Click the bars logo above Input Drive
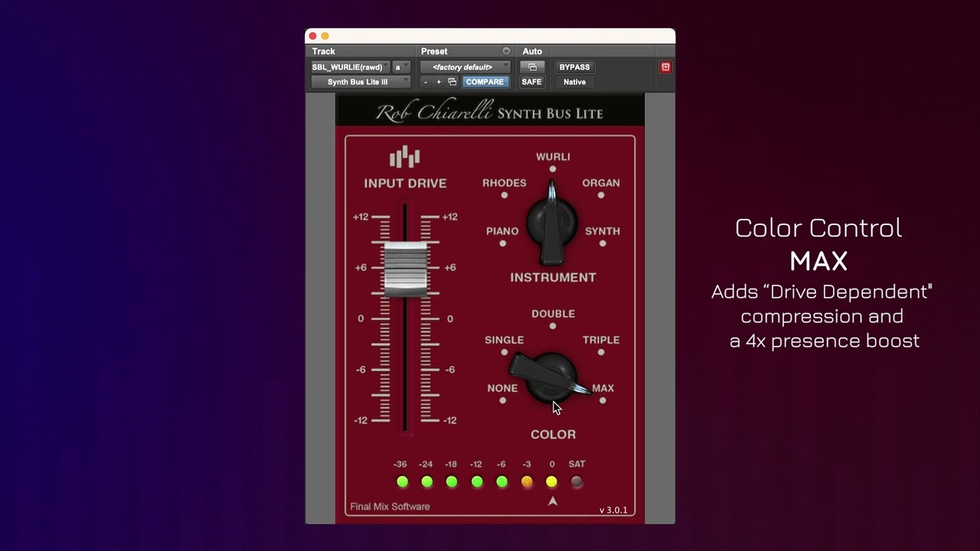The height and width of the screenshot is (551, 980). 404,157
